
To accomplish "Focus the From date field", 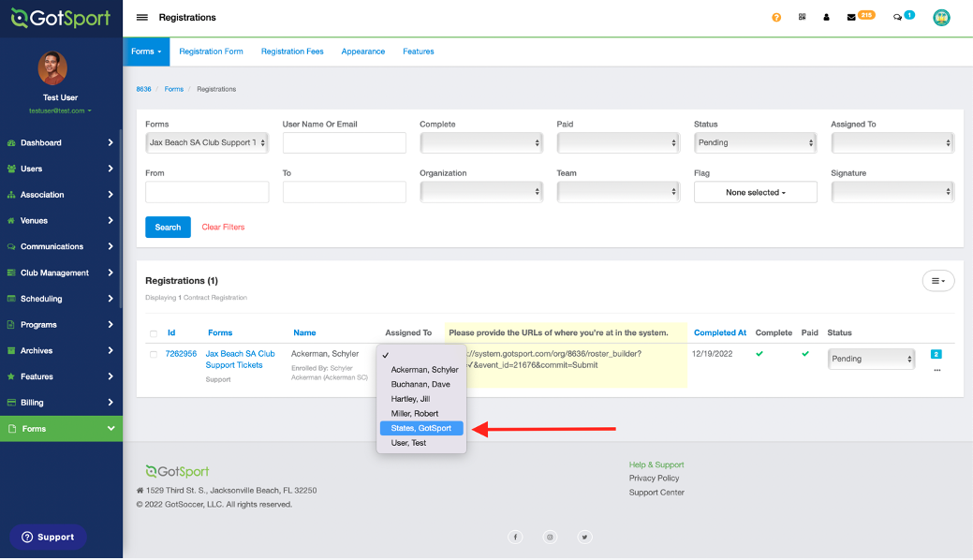I will [207, 192].
